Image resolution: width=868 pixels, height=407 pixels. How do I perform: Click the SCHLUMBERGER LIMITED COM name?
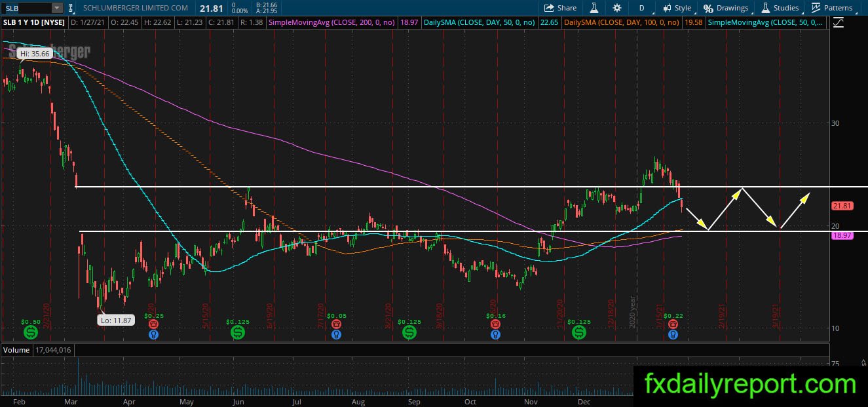(136, 8)
